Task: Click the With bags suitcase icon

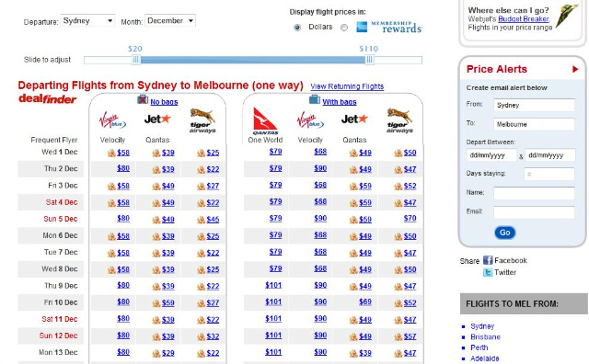Action: pos(315,100)
